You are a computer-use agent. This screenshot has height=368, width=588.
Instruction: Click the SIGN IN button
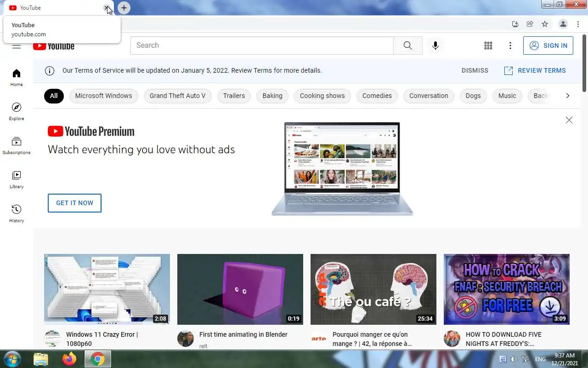coord(548,46)
